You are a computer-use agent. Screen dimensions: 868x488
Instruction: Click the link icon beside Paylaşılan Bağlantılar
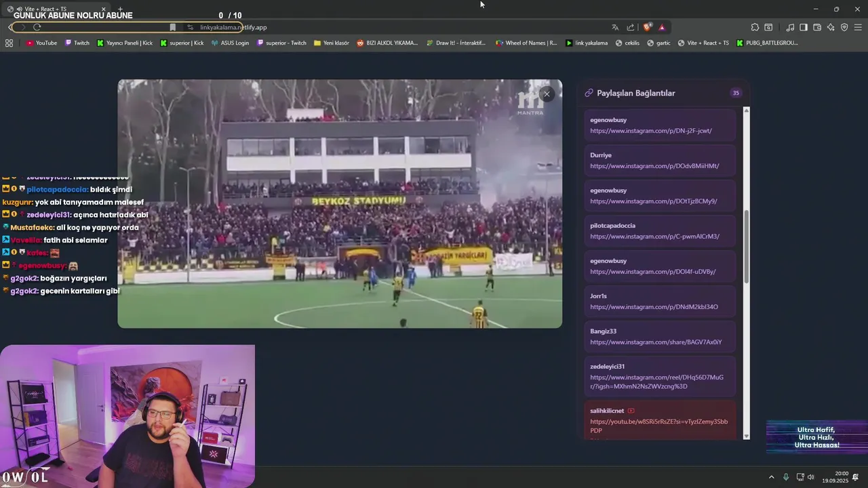click(589, 93)
